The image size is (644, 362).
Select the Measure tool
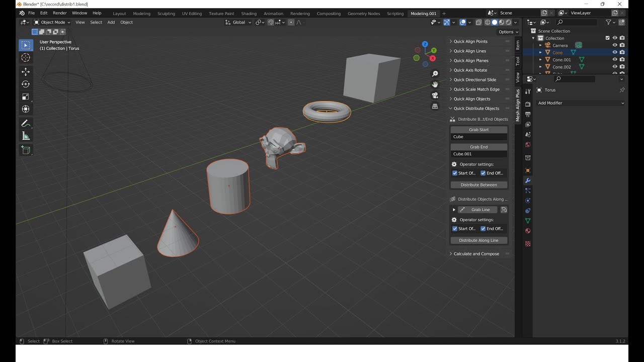(26, 136)
